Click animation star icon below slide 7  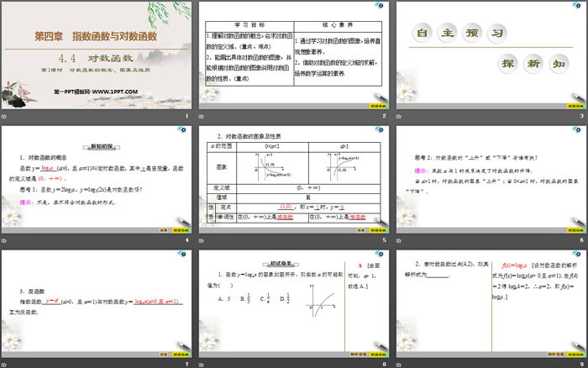pos(4,364)
